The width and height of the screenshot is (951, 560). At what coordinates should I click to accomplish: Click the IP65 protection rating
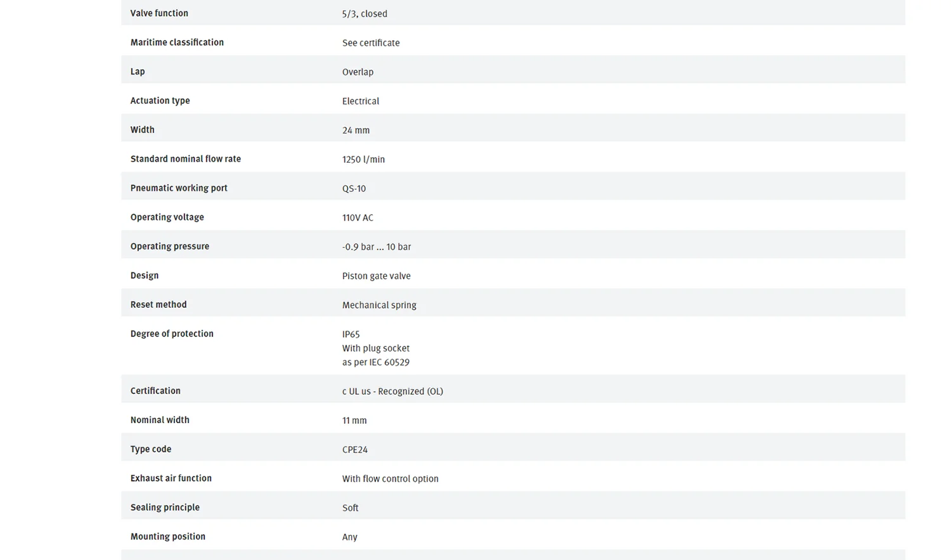(x=351, y=334)
